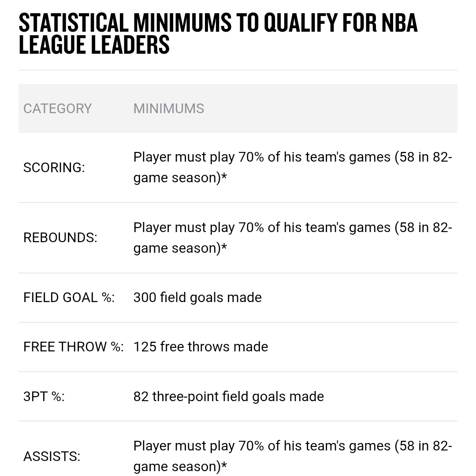Click the SCORING category label
476x476 pixels.
point(54,168)
